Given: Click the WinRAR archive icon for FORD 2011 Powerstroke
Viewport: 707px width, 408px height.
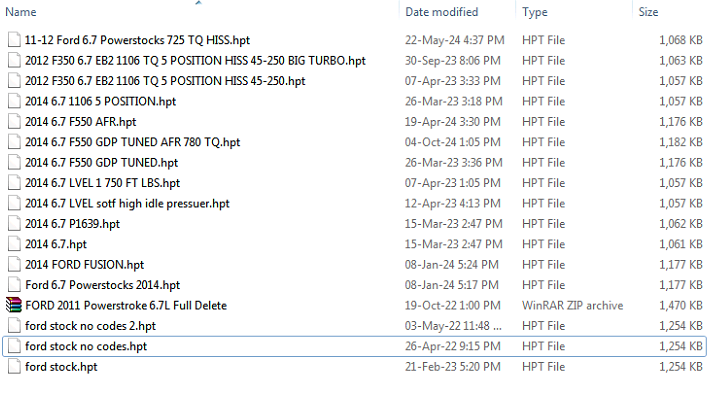Looking at the screenshot, I should click(x=13, y=305).
